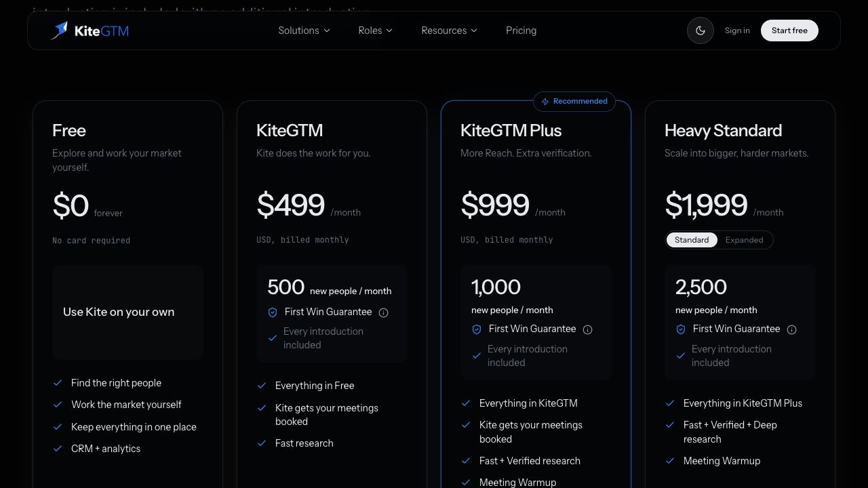Click "Scale into bigger, harder markets." tagline
868x488 pixels.
(736, 153)
